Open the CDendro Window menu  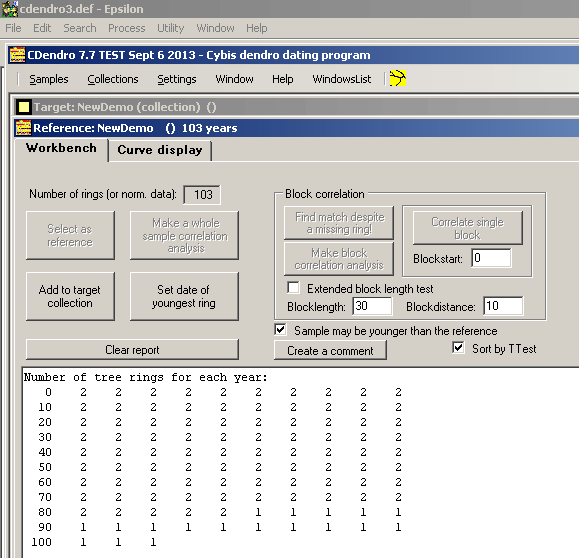234,79
